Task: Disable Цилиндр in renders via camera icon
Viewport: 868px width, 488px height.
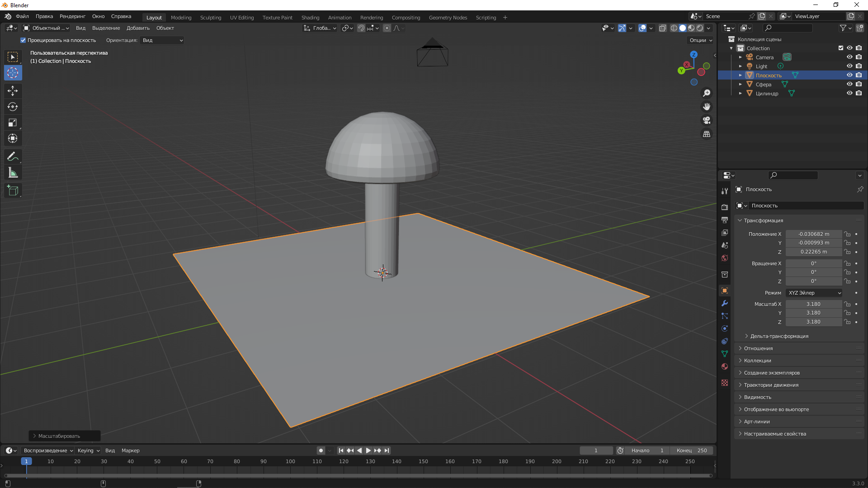Action: [x=859, y=93]
